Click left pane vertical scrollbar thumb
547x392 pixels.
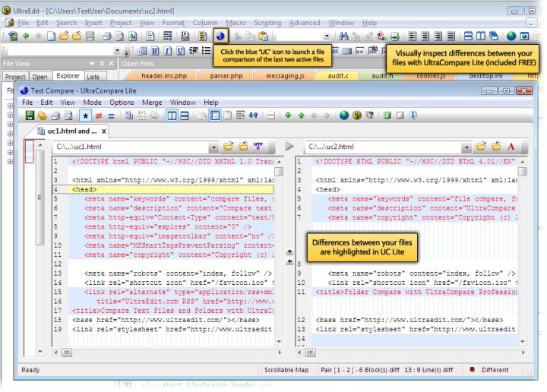point(278,172)
